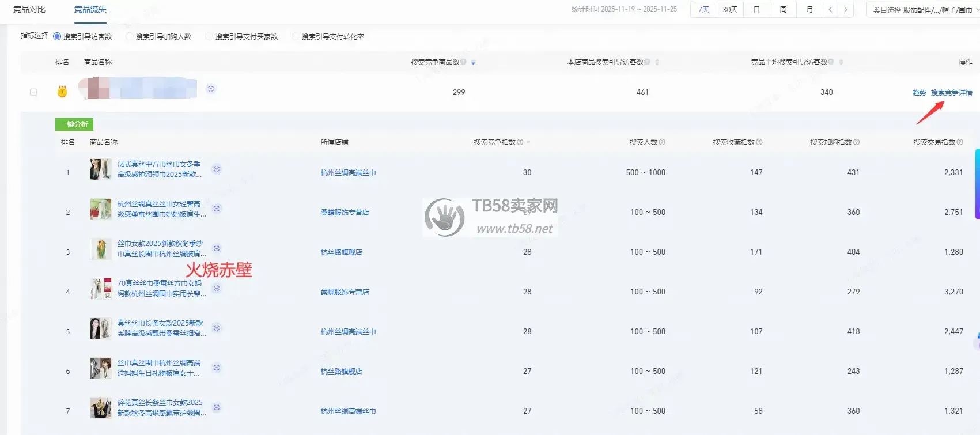The width and height of the screenshot is (980, 435).
Task: Click analysis icon beside rank 4 product
Action: 217,288
